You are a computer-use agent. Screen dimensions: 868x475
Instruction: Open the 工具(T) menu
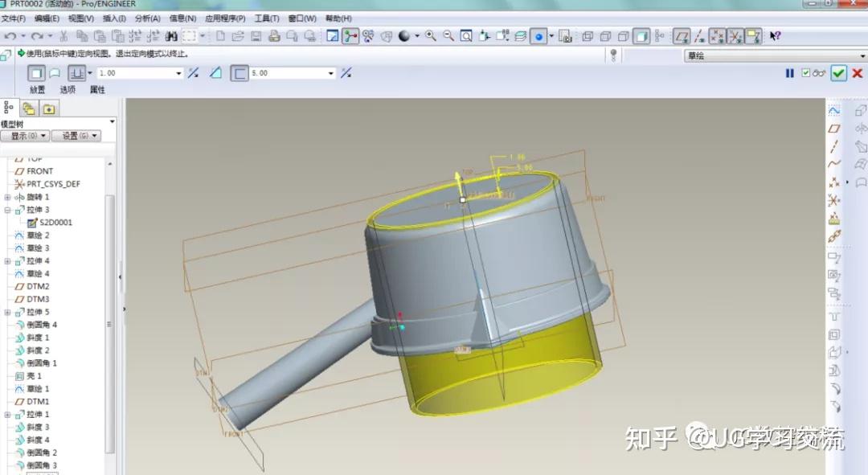pyautogui.click(x=267, y=18)
